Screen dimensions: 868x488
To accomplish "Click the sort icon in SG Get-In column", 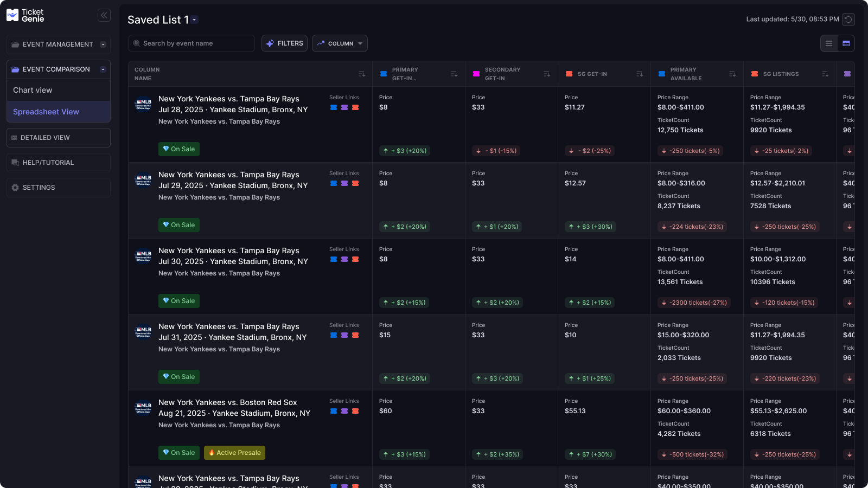I will tap(640, 74).
